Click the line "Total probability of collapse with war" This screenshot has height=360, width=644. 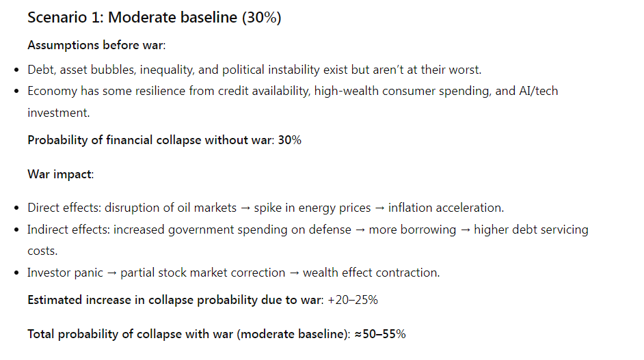pyautogui.click(x=188, y=334)
